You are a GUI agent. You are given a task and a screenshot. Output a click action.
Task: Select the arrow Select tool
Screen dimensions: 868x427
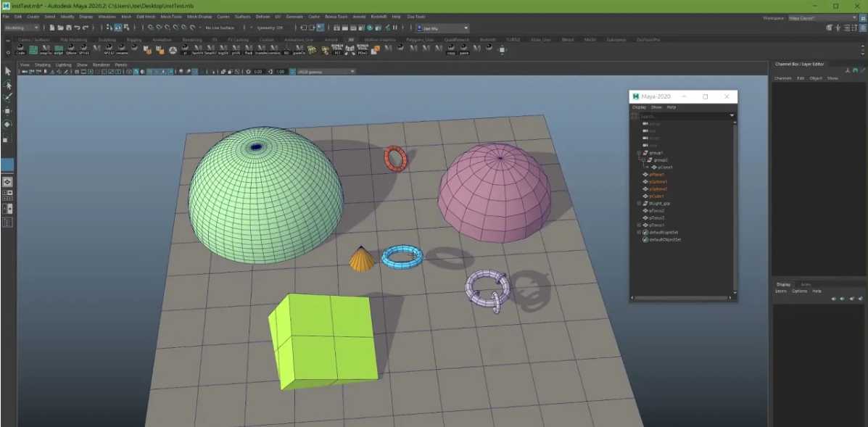coord(8,71)
